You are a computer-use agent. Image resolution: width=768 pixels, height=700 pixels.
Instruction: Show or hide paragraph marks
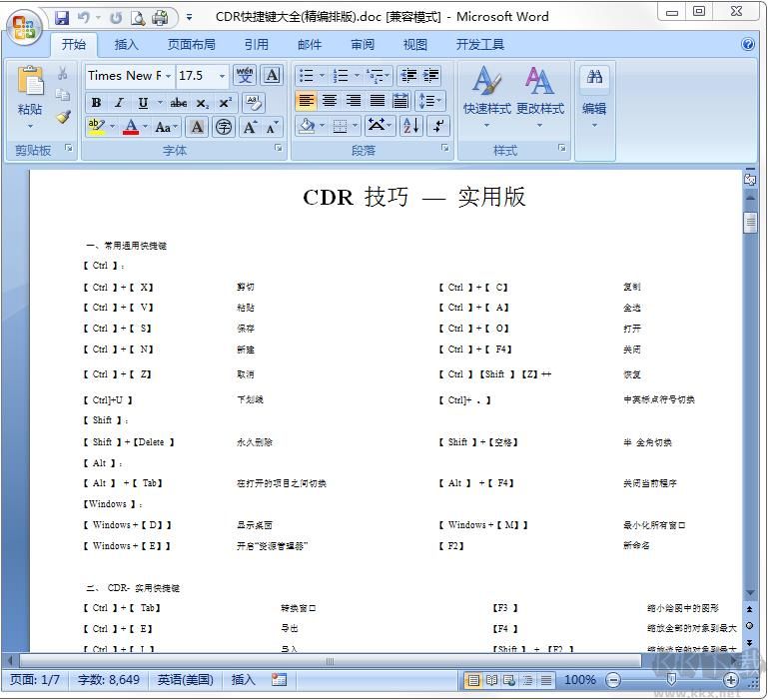[x=438, y=127]
